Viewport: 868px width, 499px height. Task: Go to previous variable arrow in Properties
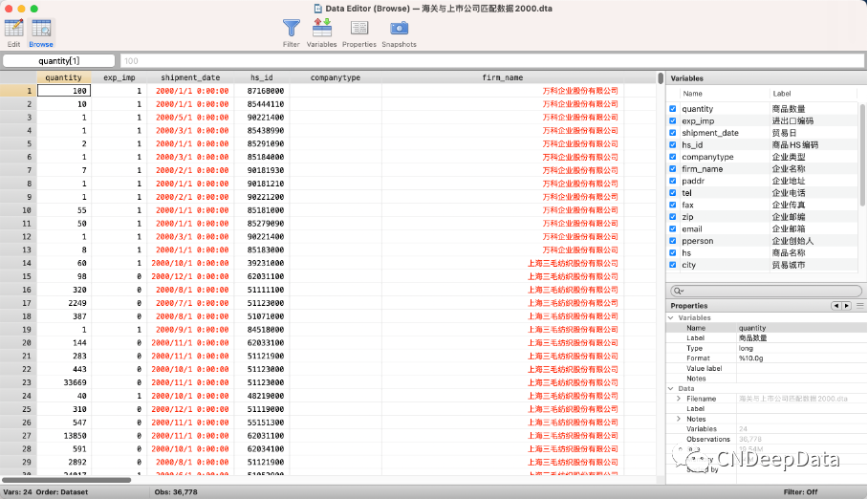click(x=835, y=306)
